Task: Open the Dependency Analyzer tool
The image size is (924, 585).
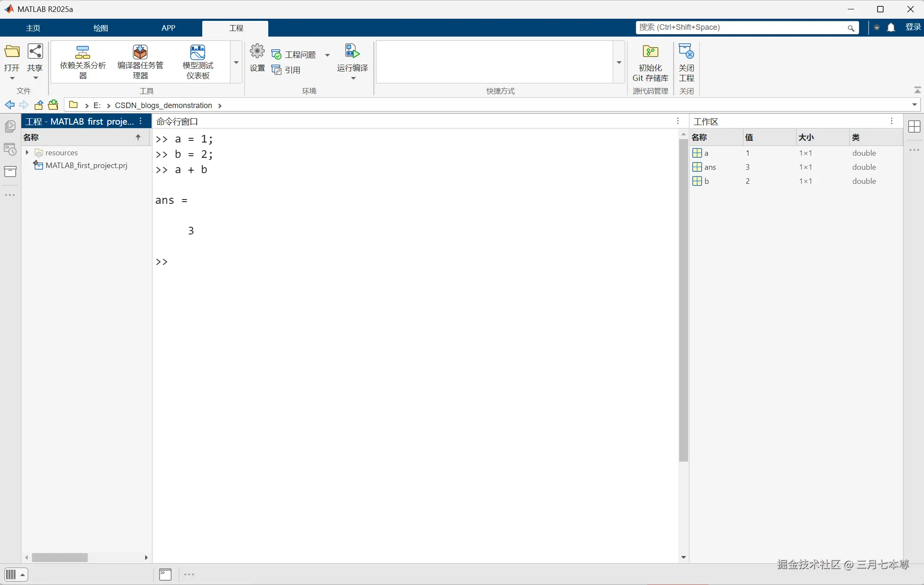Action: point(83,62)
